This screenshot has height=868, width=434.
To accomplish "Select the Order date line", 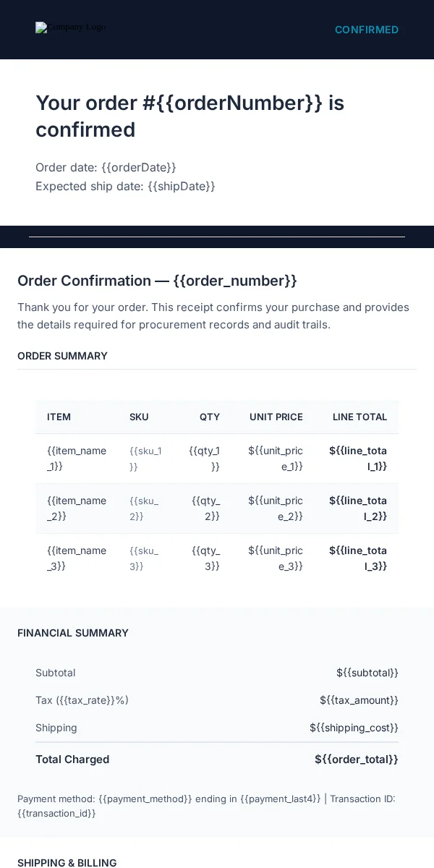I will tap(106, 167).
